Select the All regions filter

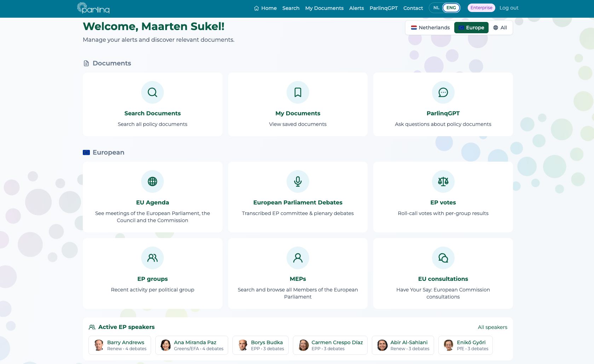pos(500,28)
